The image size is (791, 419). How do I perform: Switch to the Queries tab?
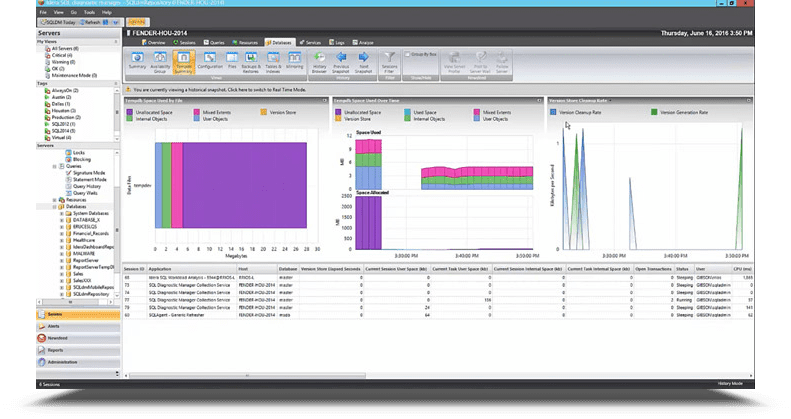pyautogui.click(x=214, y=42)
